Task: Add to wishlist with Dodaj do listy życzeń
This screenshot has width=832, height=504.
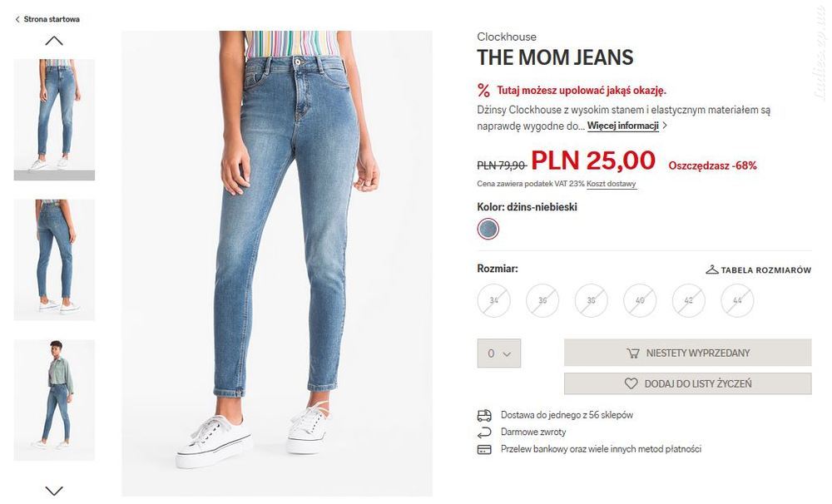Action: 688,383
